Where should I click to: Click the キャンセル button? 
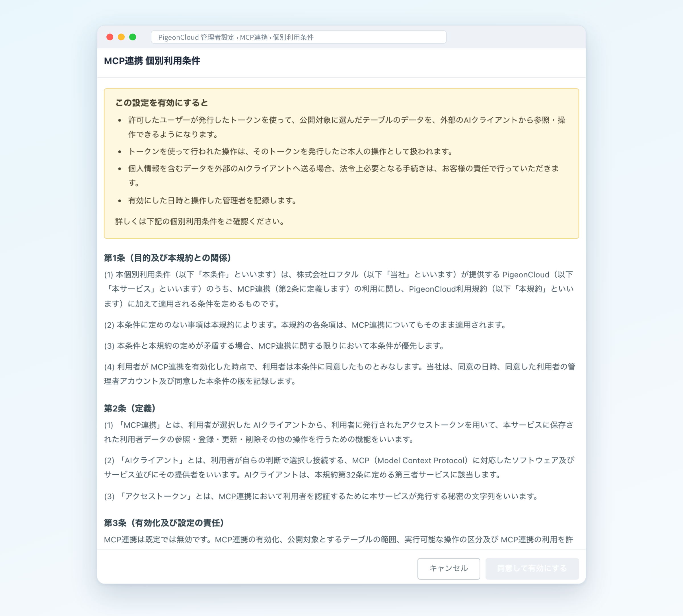tap(448, 569)
